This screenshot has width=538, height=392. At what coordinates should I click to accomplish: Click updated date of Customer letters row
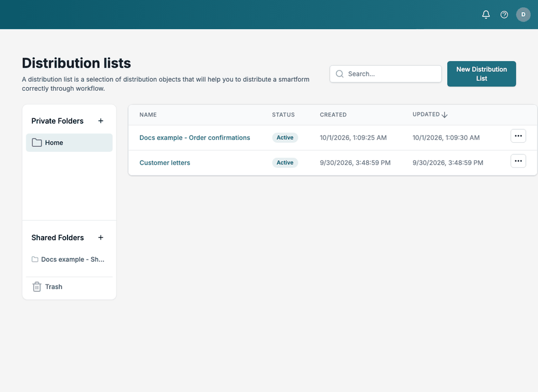(x=448, y=163)
